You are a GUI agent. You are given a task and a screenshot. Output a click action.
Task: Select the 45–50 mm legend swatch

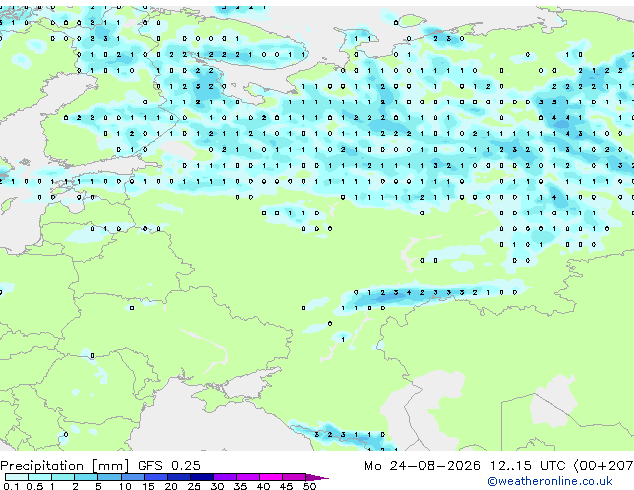click(x=294, y=477)
